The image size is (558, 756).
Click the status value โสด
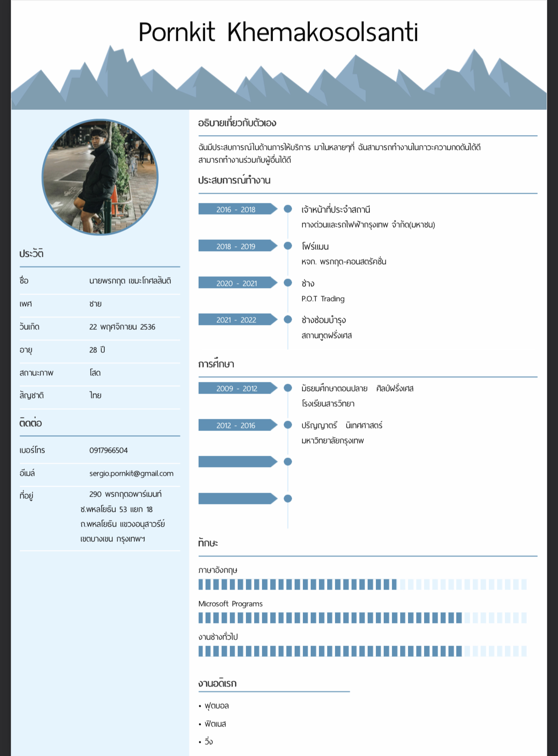point(95,373)
